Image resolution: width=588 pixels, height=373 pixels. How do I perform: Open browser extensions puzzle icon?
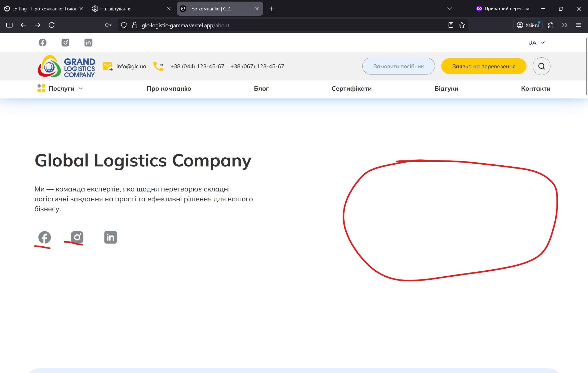pyautogui.click(x=550, y=25)
